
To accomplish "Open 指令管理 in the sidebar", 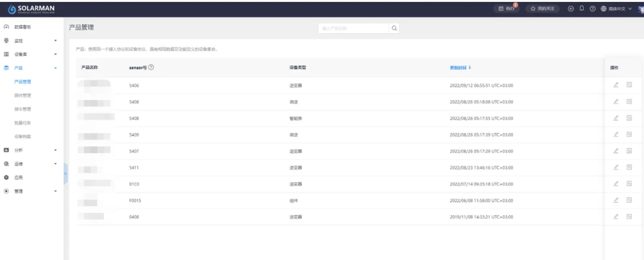I will pyautogui.click(x=23, y=109).
